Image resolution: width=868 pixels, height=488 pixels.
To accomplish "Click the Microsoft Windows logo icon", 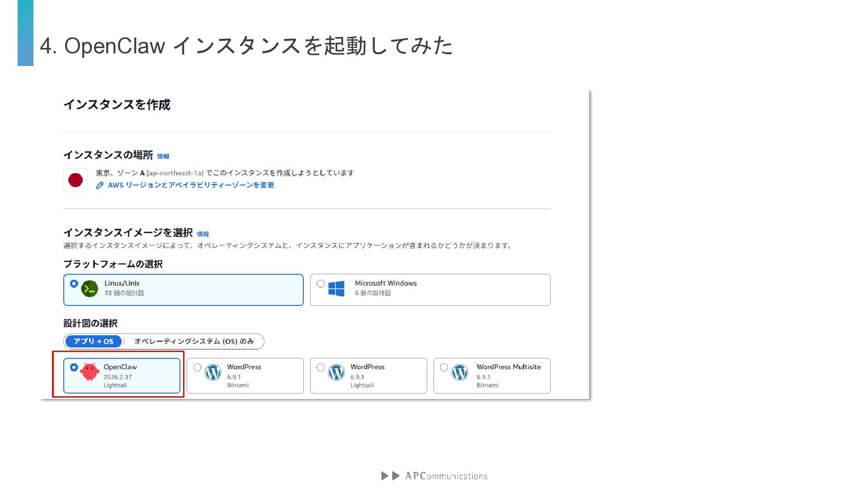I will click(x=336, y=288).
